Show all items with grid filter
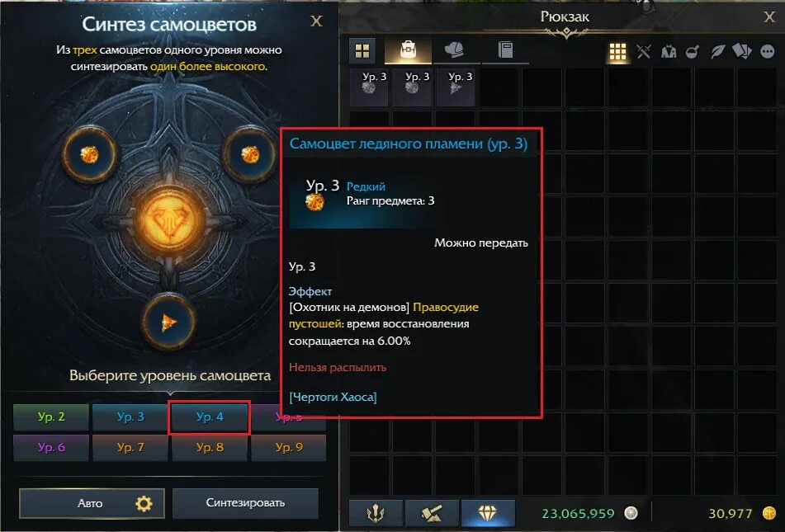 pyautogui.click(x=617, y=51)
